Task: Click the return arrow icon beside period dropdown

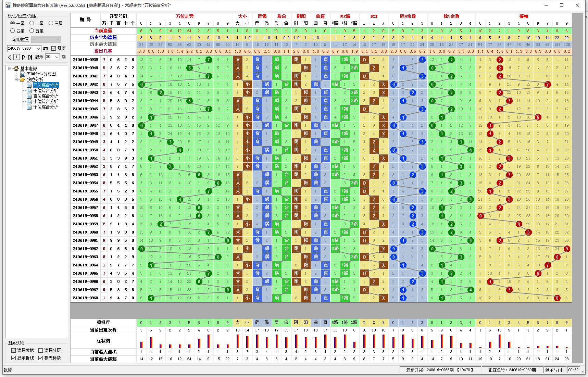Action: (x=45, y=49)
